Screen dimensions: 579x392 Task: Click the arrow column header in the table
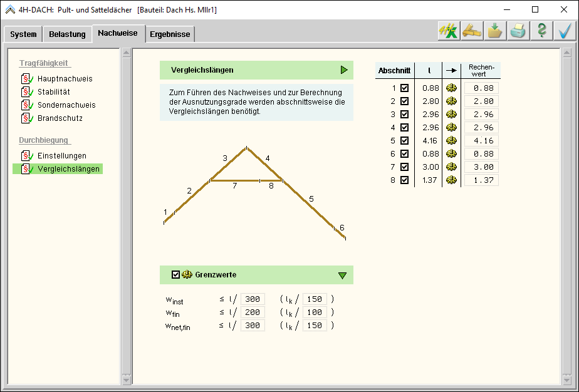click(x=451, y=71)
